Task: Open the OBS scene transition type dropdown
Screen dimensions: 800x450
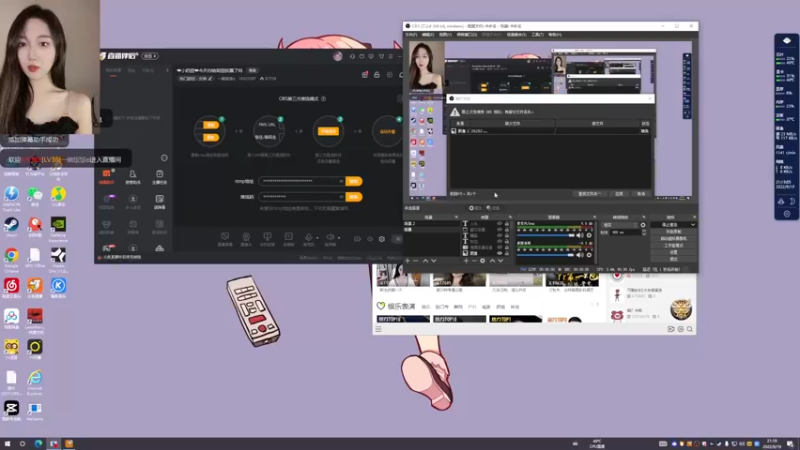Action: tap(619, 225)
